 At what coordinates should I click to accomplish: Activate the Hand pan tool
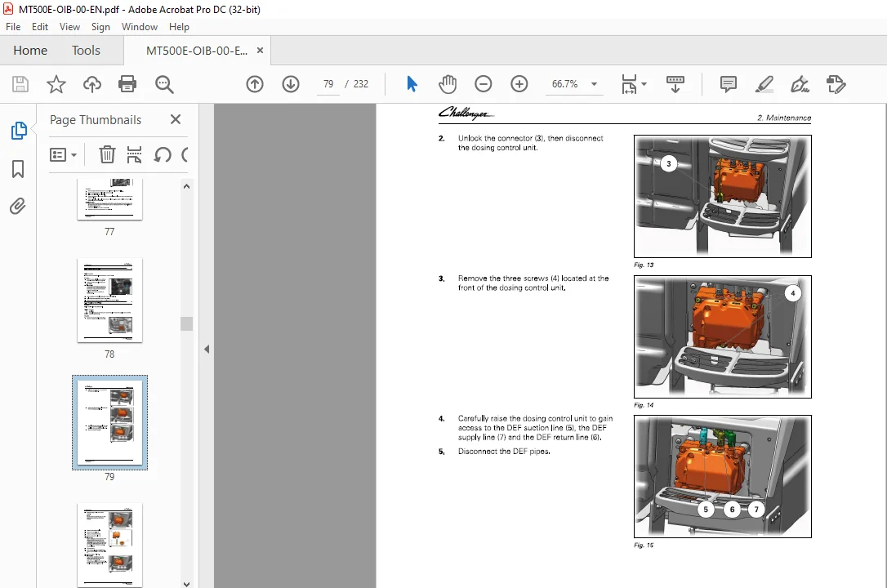point(447,84)
